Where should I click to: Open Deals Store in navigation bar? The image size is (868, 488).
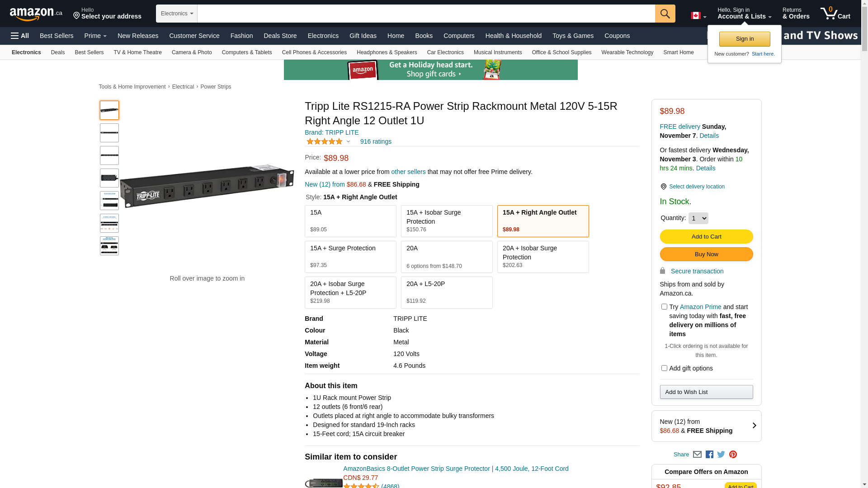coord(280,36)
